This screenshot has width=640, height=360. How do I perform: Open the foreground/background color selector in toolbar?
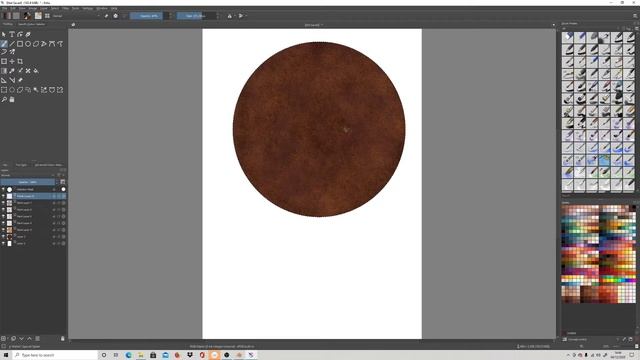coord(27,16)
